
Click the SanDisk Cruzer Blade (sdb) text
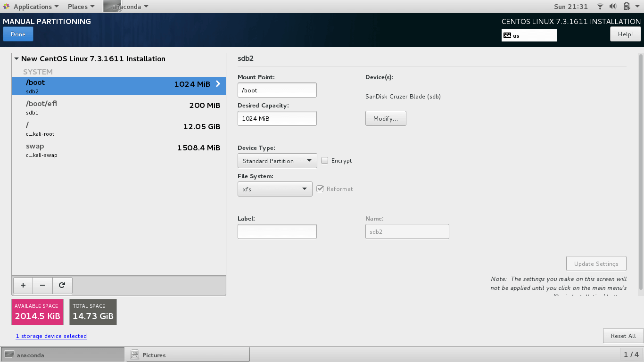(x=403, y=97)
